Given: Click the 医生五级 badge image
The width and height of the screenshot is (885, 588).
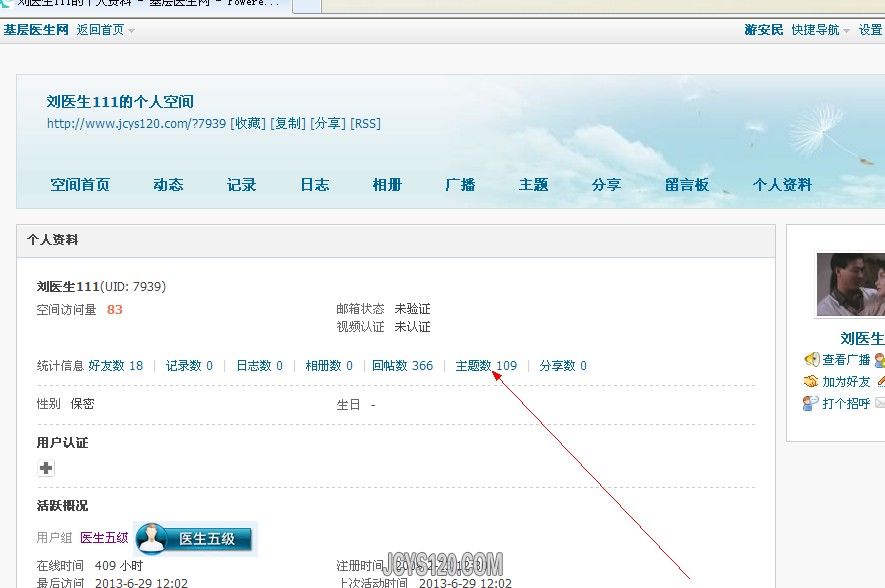Looking at the screenshot, I should point(195,539).
